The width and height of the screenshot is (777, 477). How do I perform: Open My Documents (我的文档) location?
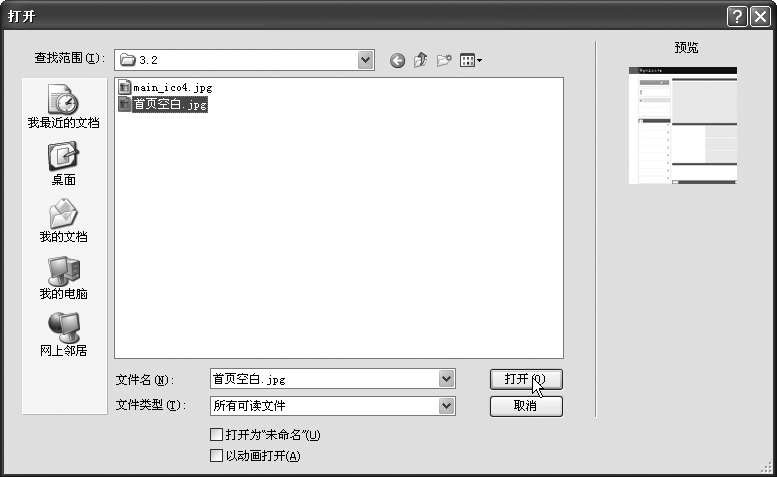point(64,220)
